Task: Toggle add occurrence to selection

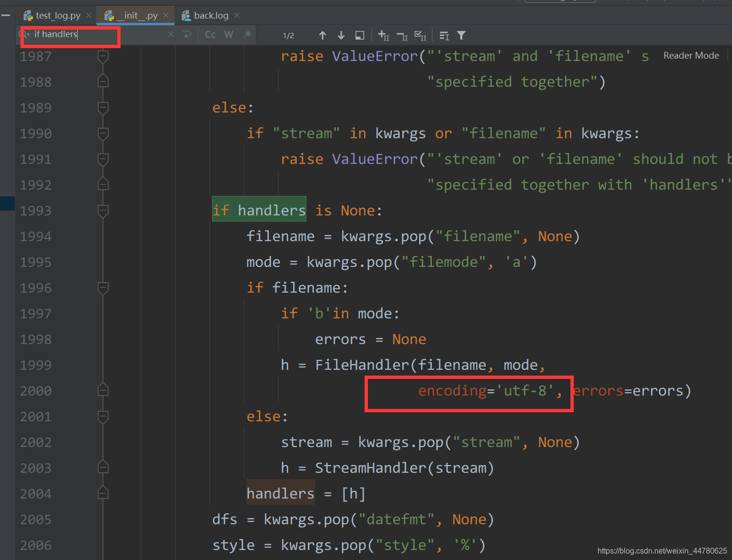Action: [x=383, y=35]
